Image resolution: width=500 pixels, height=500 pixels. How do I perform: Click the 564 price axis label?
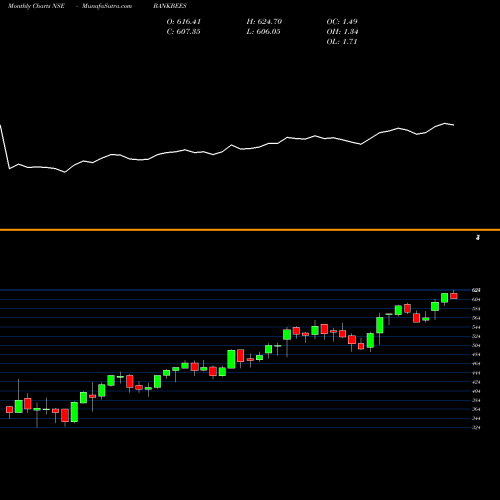point(476,318)
